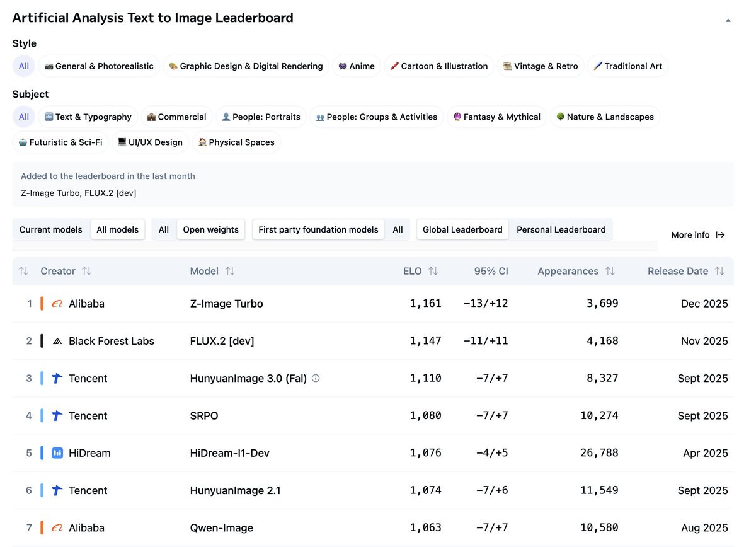Image resolution: width=756 pixels, height=547 pixels.
Task: Select First party foundation models
Action: (318, 229)
